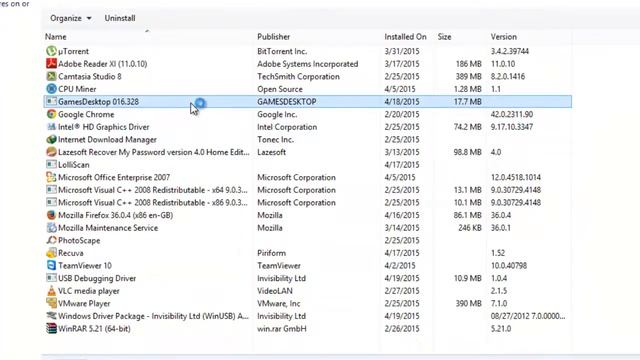Select the PhotoScape name
Viewport: 640px width, 360px height.
[79, 240]
